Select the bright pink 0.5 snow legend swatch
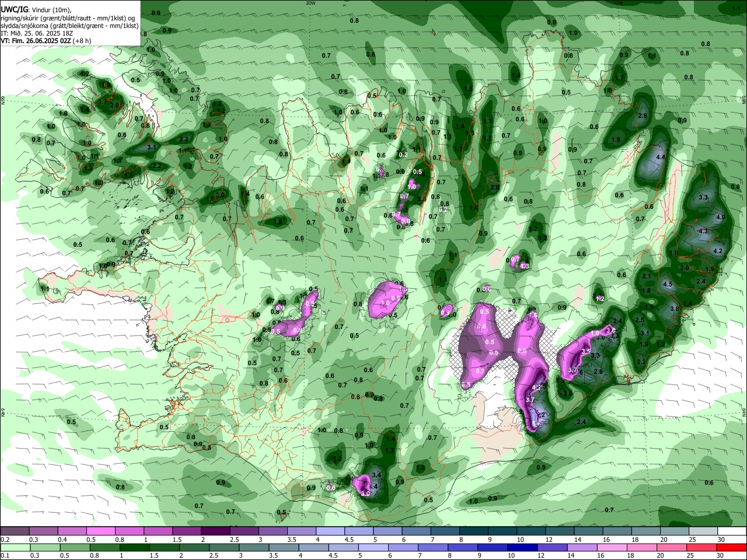747x560 pixels. [100, 531]
